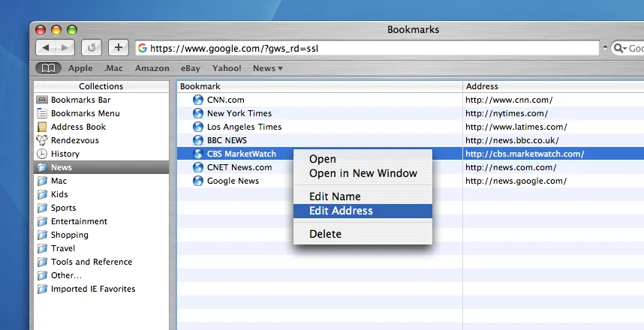Click the Kids folder icon
This screenshot has height=330, width=644.
(x=42, y=194)
